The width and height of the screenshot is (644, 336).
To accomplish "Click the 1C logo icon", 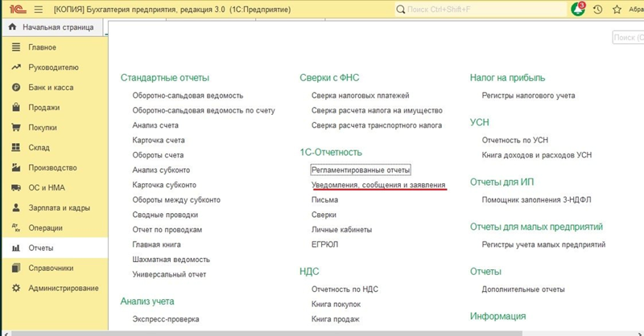I will point(17,9).
